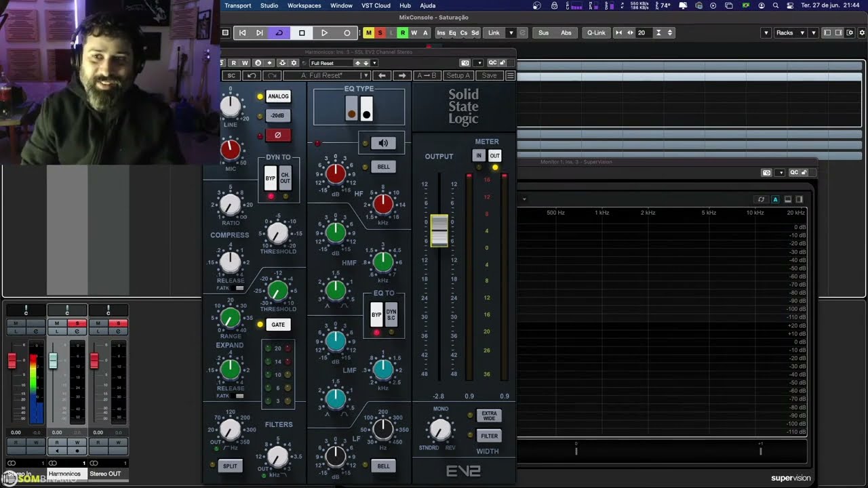
Task: Click the Stereo In channel fader cap
Action: 12,361
